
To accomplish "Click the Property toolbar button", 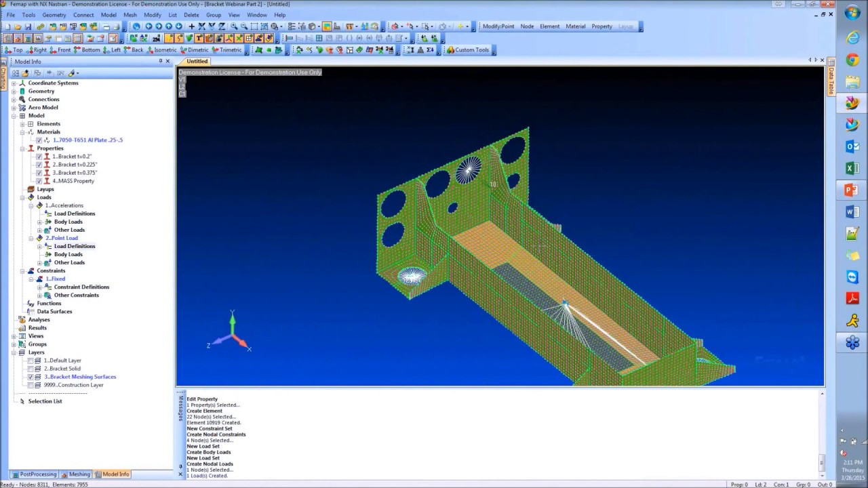I will click(x=602, y=26).
